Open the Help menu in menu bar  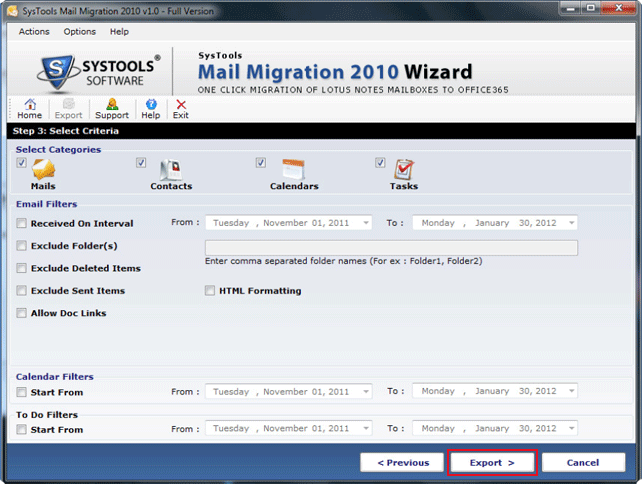coord(119,32)
